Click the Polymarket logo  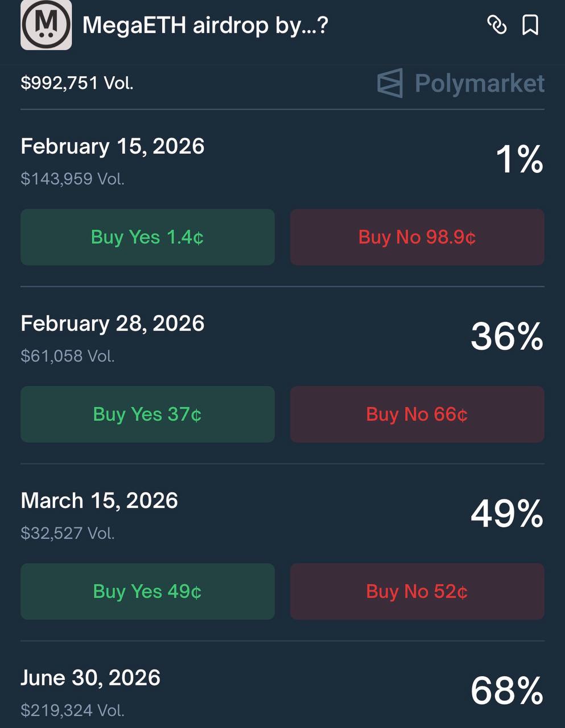(x=461, y=84)
